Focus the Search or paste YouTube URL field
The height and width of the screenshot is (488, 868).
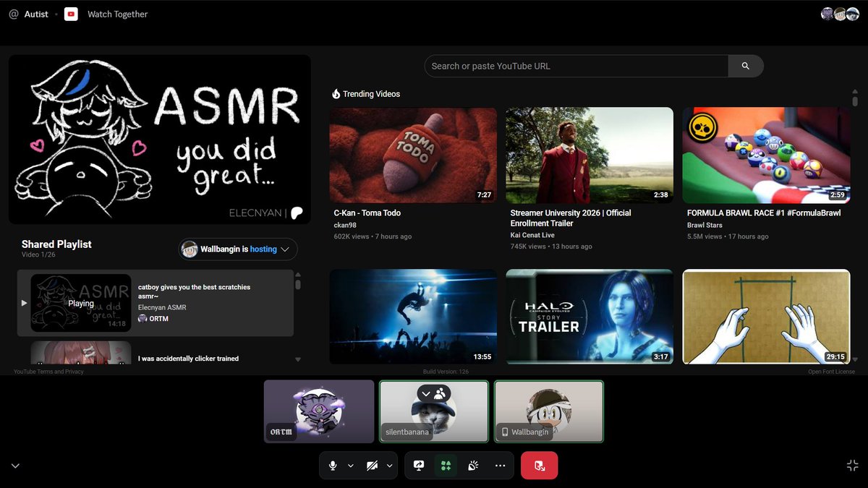(x=576, y=66)
